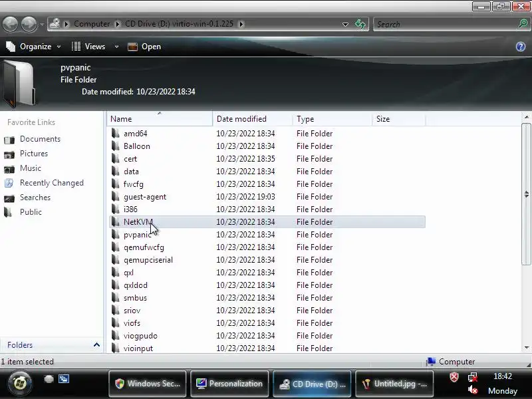The width and height of the screenshot is (532, 399).
Task: Select the viofs folder icon
Action: click(116, 323)
